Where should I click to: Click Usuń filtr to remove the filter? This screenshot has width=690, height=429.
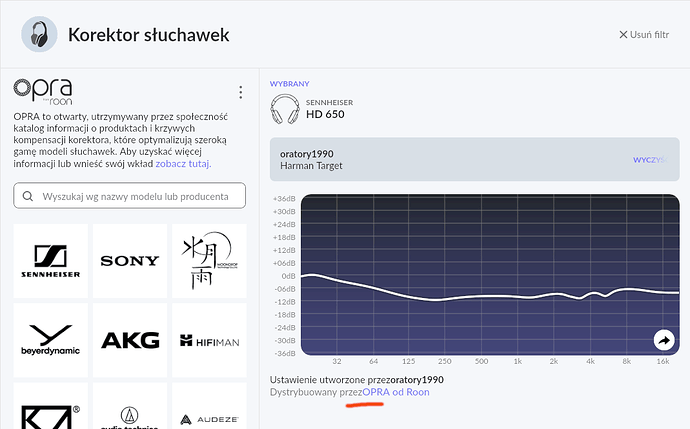tap(644, 35)
